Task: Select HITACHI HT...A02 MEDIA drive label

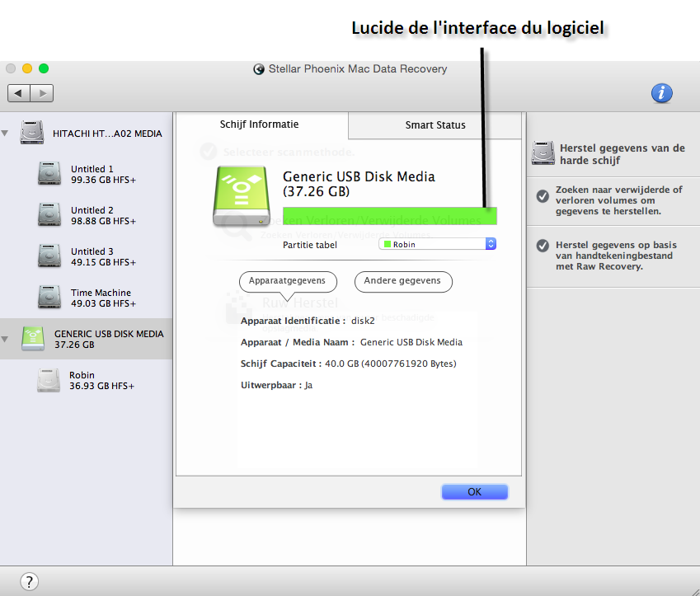Action: point(107,134)
